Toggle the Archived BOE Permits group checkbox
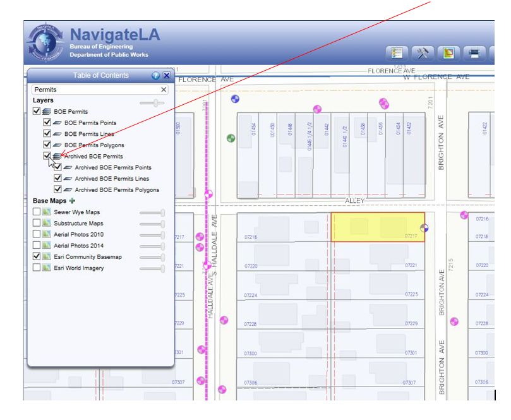The image size is (511, 420). (x=47, y=156)
